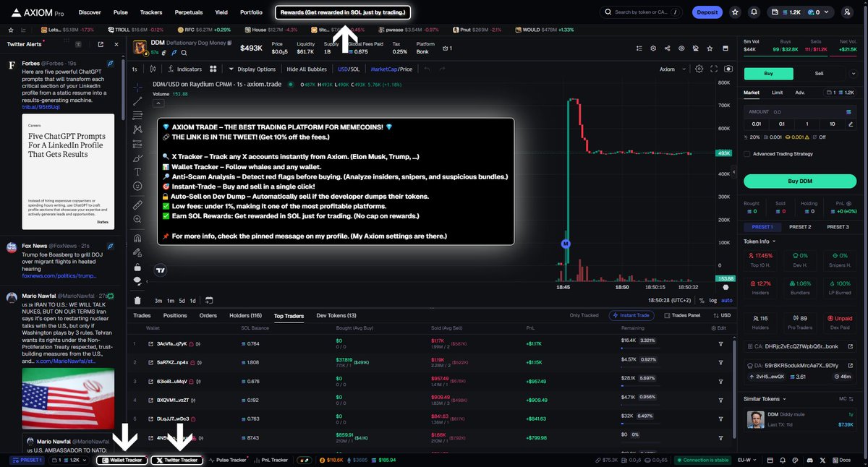Toggle the lock all drawings icon
Viewport: 868px width, 467px height.
click(x=137, y=267)
